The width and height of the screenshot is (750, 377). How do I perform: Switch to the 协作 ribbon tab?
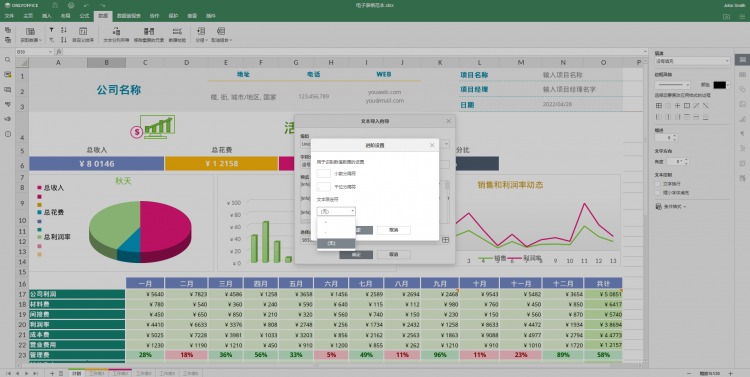tap(154, 16)
